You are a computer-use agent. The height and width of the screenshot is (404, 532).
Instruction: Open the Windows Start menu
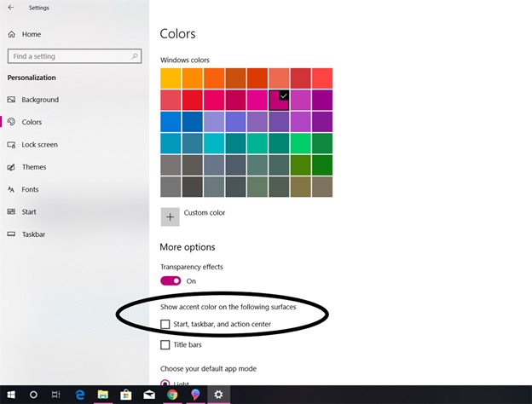(11, 395)
